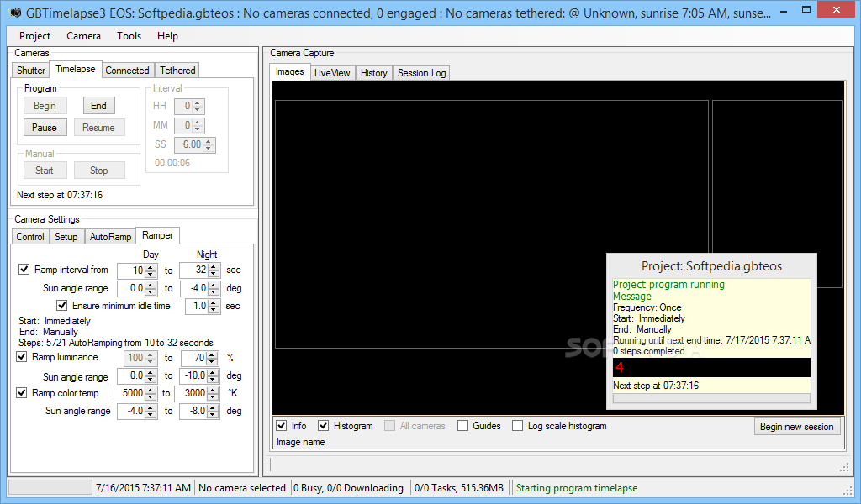
Task: Toggle the Ramp color temp checkbox
Action: point(22,392)
